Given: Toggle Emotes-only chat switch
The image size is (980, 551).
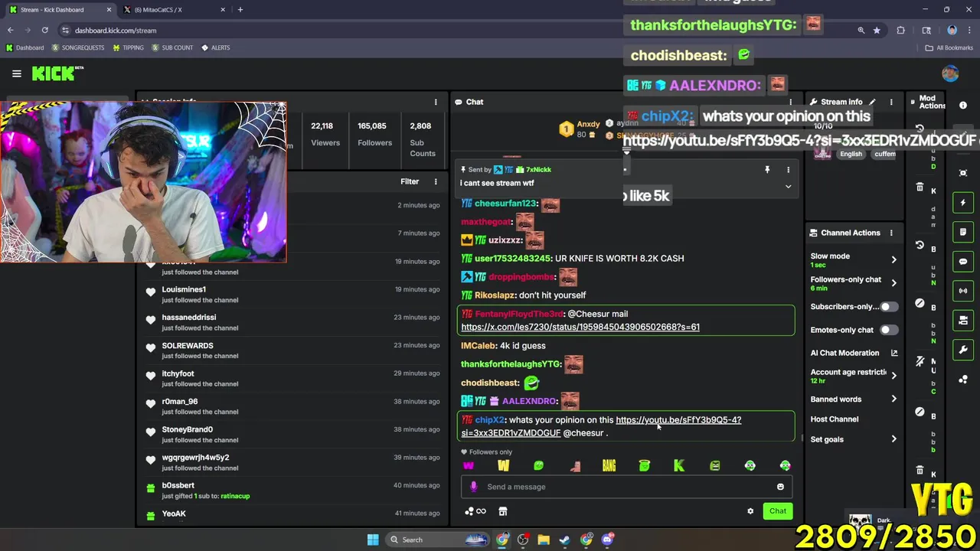Looking at the screenshot, I should (x=888, y=330).
